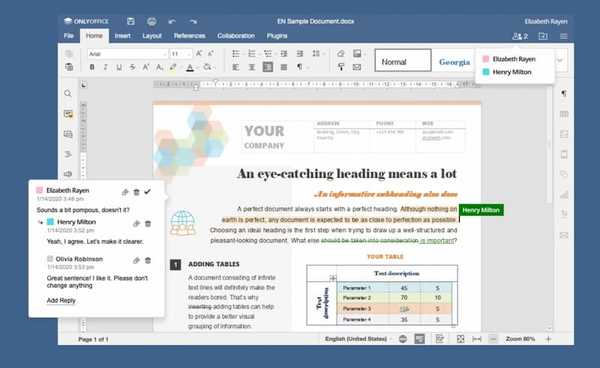600x368 pixels.
Task: Open the font size dropdown
Action: point(181,54)
